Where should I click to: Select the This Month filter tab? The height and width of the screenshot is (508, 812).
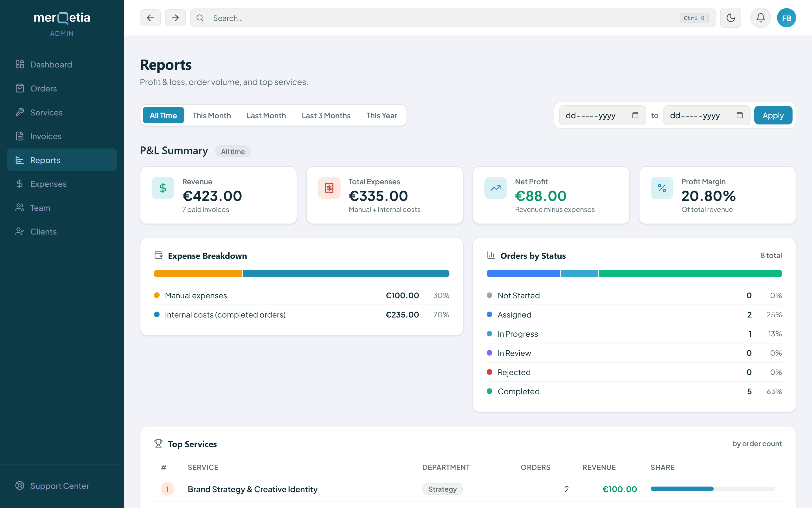[x=212, y=115]
